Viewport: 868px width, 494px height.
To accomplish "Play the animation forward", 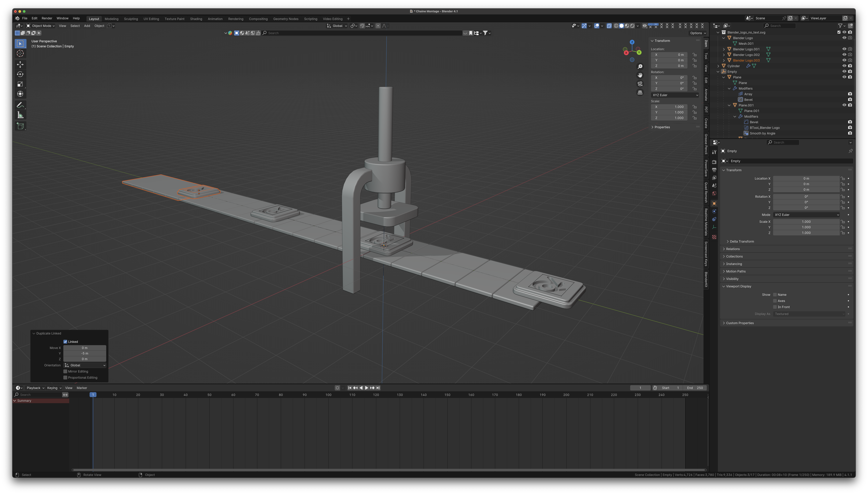I will (x=366, y=388).
